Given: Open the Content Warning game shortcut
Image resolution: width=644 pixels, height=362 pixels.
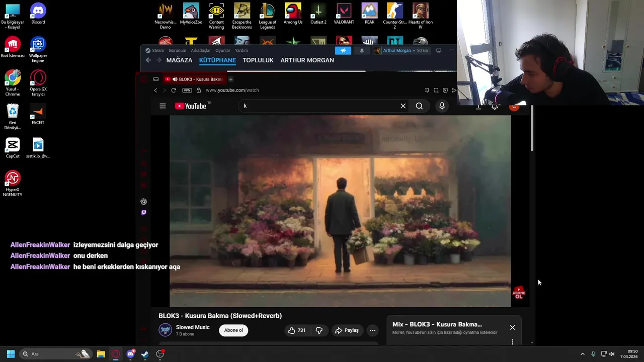Looking at the screenshot, I should click(x=216, y=16).
